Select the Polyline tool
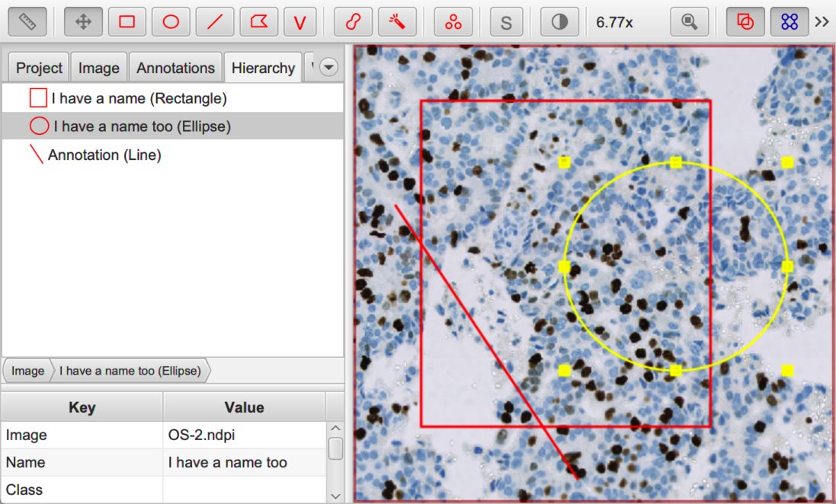This screenshot has width=836, height=504. (300, 22)
